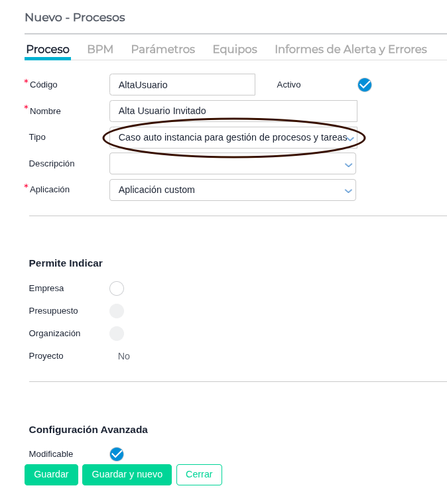Click the Cerrar button
The width and height of the screenshot is (447, 504).
199,475
